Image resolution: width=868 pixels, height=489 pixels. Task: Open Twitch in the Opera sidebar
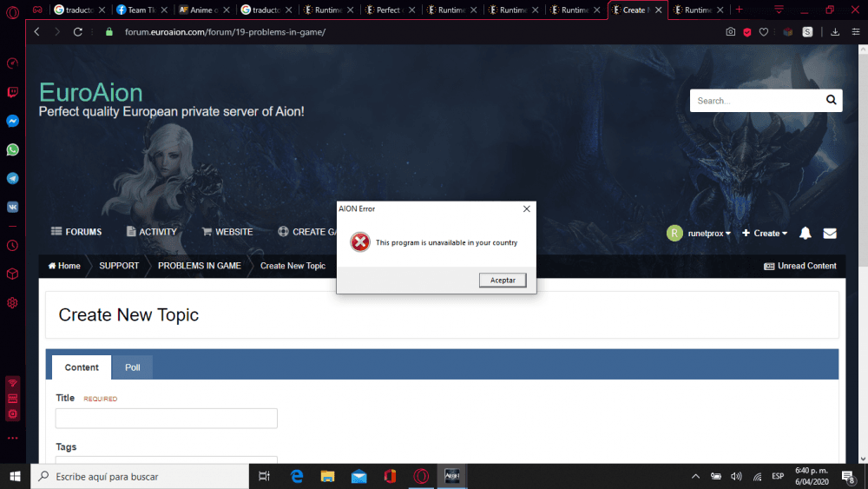13,92
